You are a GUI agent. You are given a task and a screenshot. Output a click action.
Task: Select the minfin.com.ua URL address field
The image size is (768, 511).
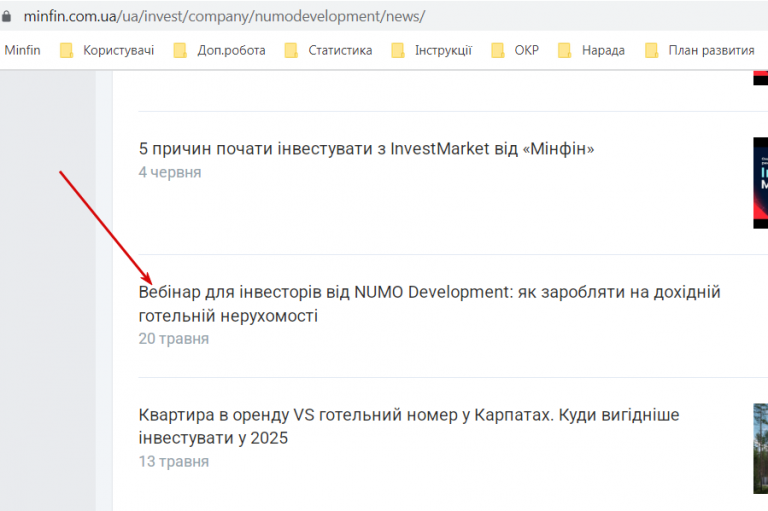pyautogui.click(x=224, y=16)
